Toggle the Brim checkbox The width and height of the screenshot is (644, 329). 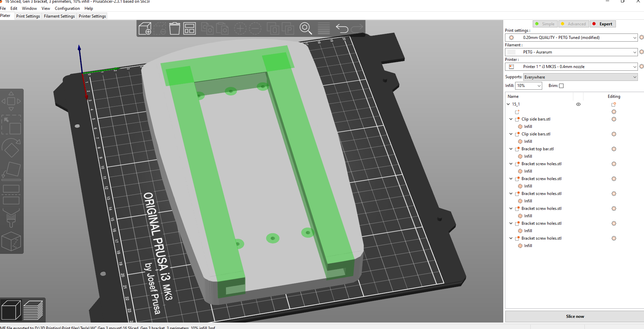click(x=561, y=86)
